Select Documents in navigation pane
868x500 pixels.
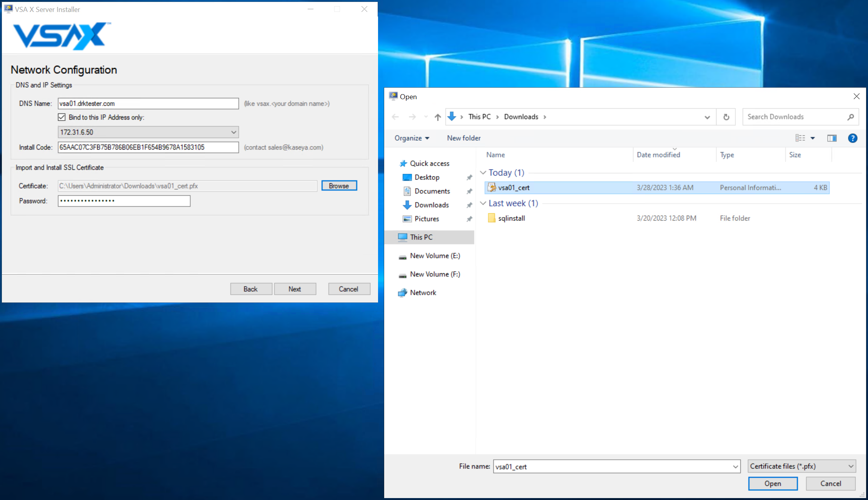click(432, 191)
